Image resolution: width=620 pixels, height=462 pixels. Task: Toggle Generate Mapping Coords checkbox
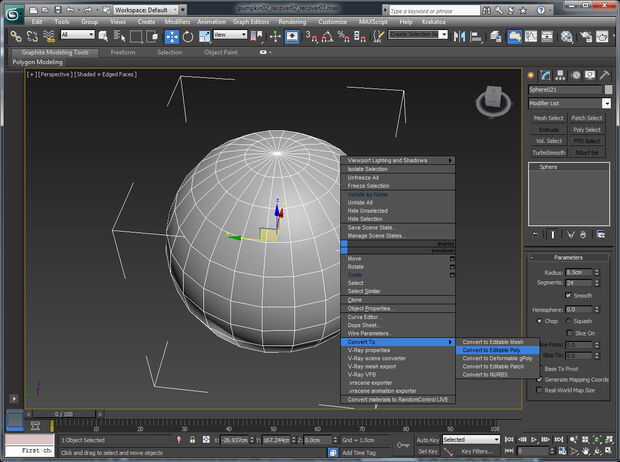[x=540, y=379]
